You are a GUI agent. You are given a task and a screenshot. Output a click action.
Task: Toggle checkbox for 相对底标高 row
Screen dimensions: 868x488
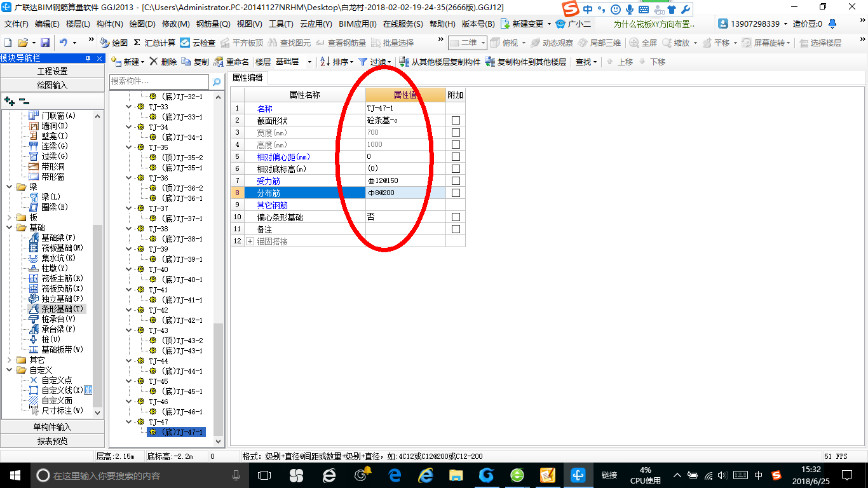456,169
